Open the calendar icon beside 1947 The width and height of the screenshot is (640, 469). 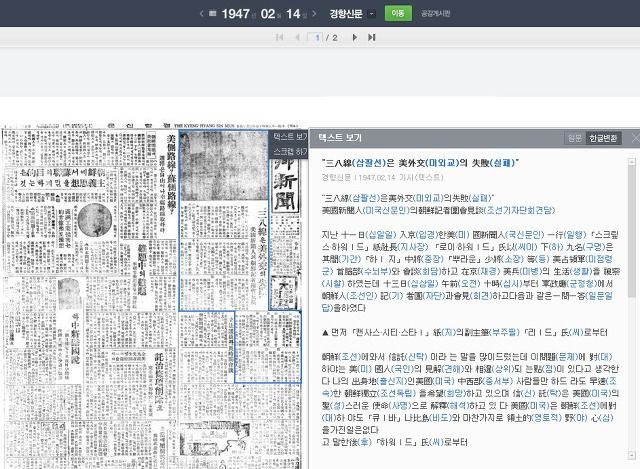point(212,13)
